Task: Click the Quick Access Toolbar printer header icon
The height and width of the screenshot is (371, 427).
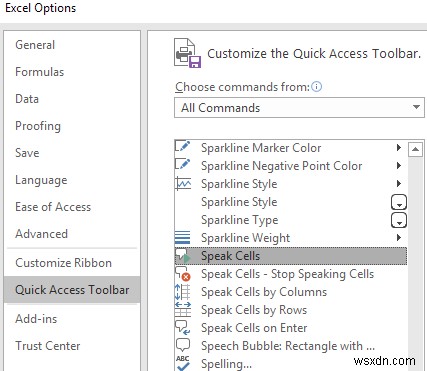Action: 188,53
